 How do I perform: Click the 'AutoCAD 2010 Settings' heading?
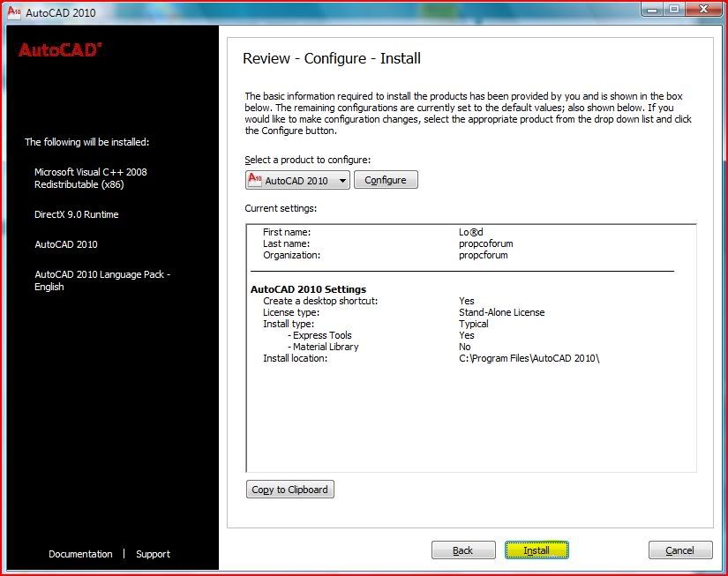tap(308, 289)
